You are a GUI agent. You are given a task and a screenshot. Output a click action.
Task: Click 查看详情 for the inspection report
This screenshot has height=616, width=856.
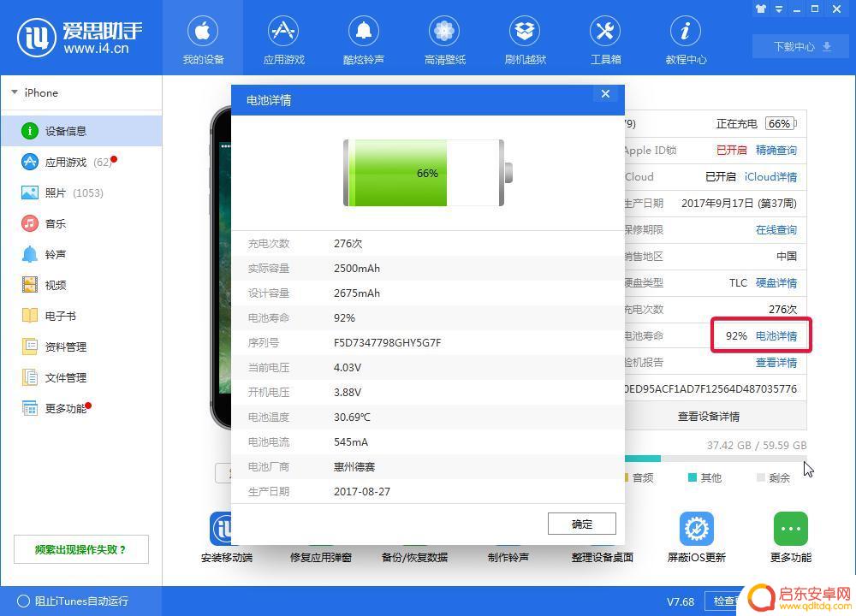[776, 362]
